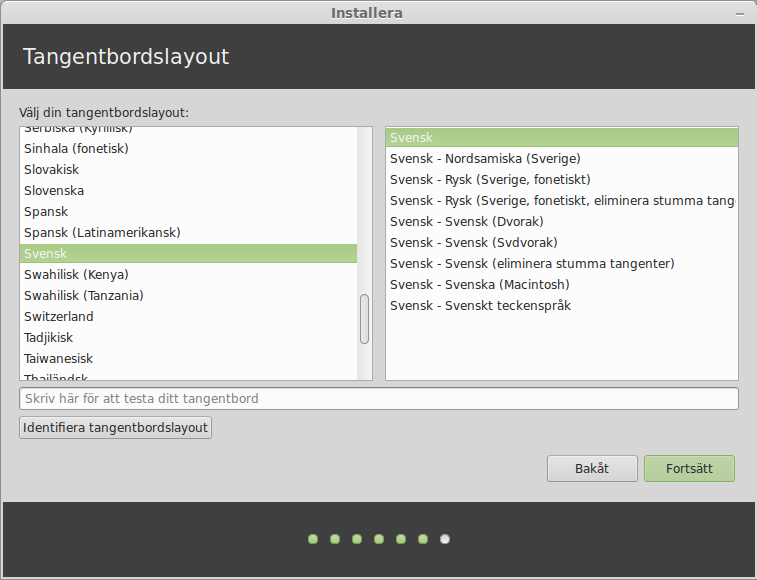
Task: Select Tadjikisk layout
Action: click(188, 338)
